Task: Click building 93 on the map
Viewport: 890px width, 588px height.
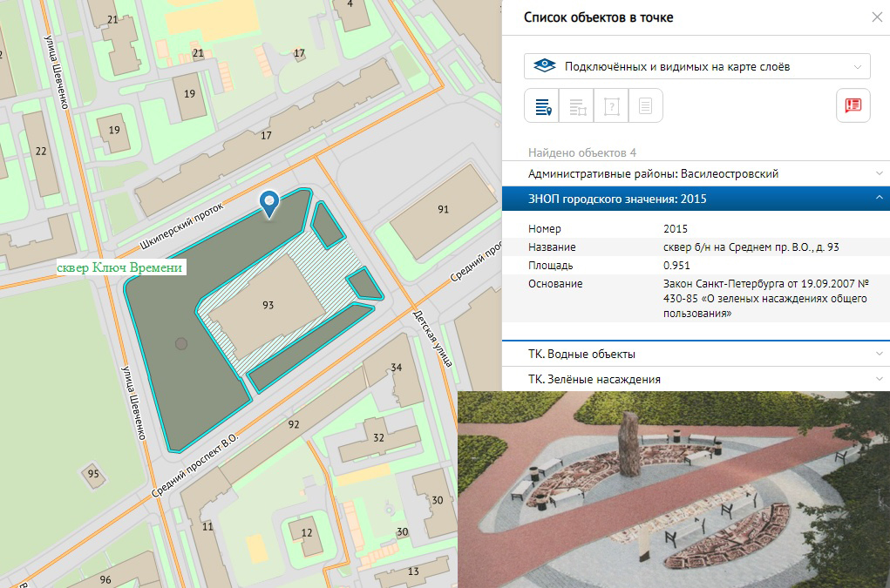Action: pos(268,306)
